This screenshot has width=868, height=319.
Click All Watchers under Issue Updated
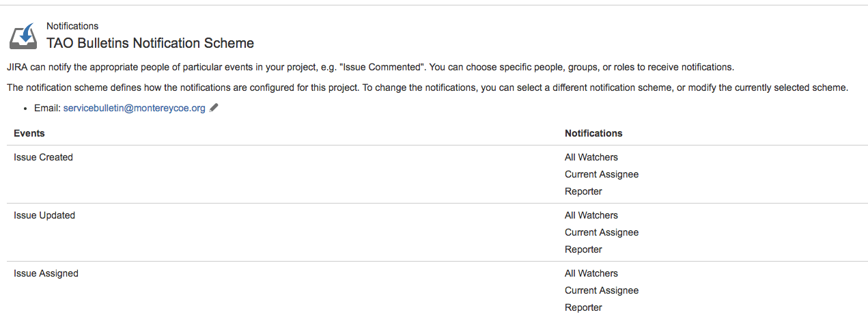[x=591, y=215]
